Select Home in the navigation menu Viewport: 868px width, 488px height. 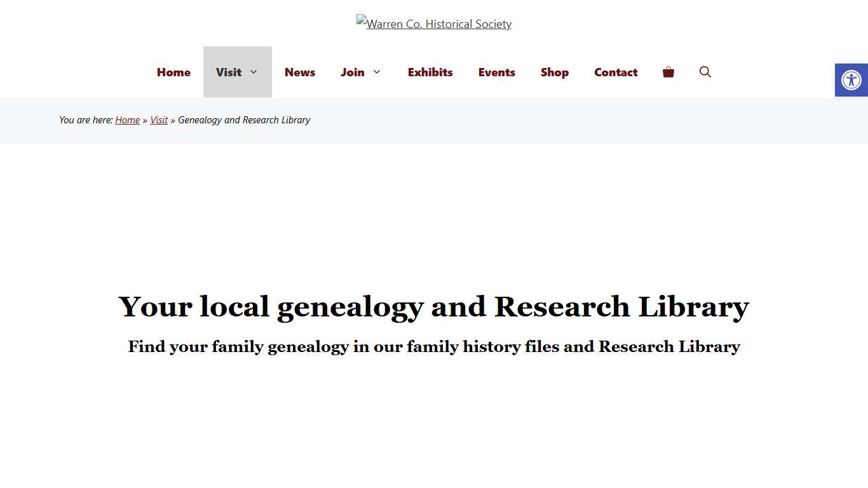(x=173, y=72)
